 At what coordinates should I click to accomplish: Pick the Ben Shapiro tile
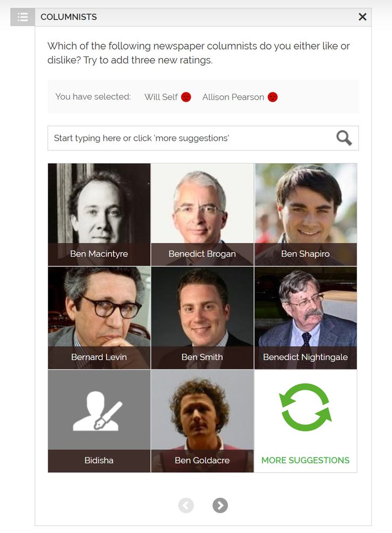(305, 214)
